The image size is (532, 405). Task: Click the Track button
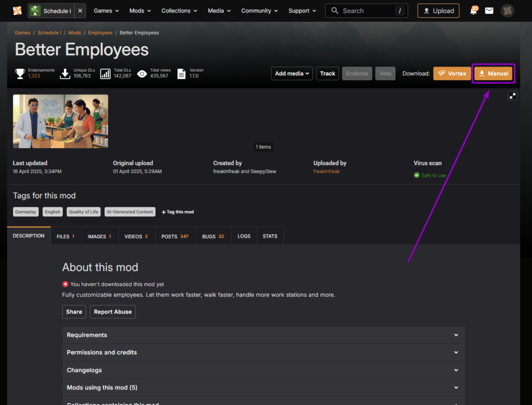(x=327, y=73)
